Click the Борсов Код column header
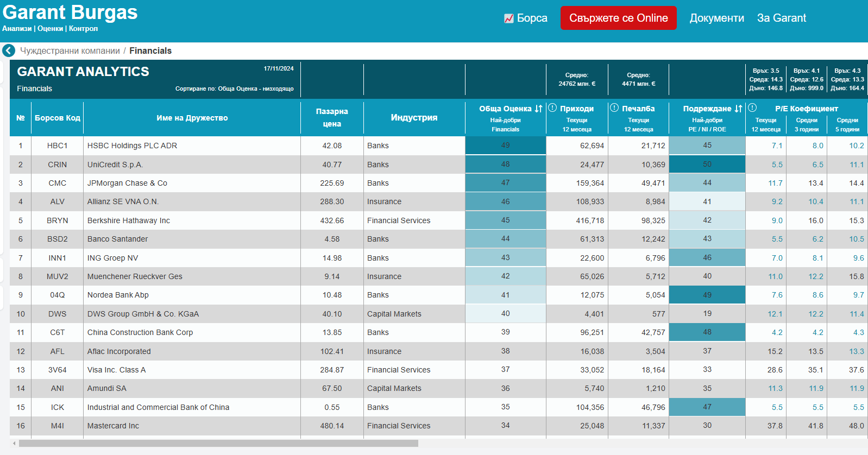868x455 pixels. point(58,118)
